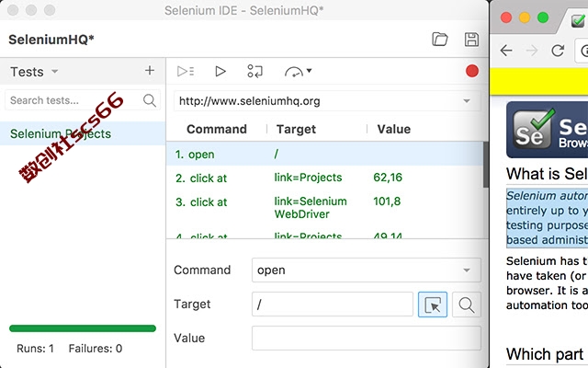Open the Command field dropdown
The image size is (588, 368).
click(467, 270)
